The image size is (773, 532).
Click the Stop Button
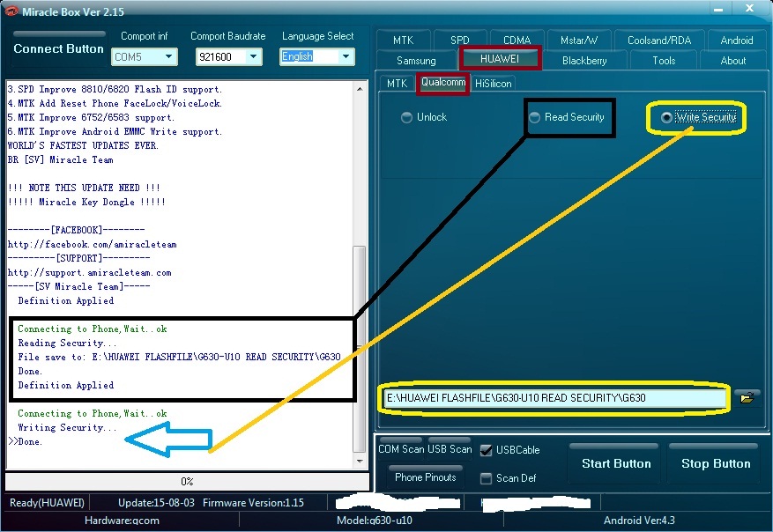tap(716, 463)
